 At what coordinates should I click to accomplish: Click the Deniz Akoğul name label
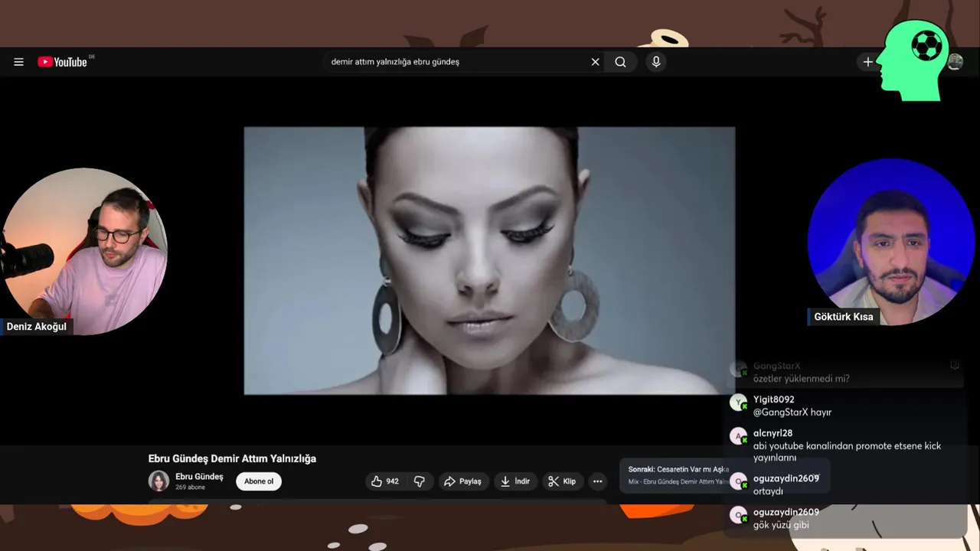[x=37, y=327]
